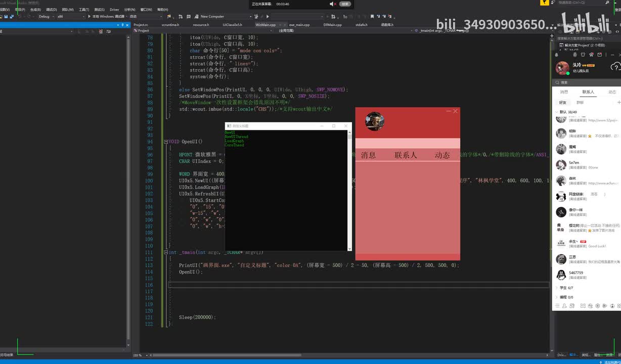Select contact 5467759 in QQ list
The height and width of the screenshot is (364, 621).
click(x=587, y=275)
